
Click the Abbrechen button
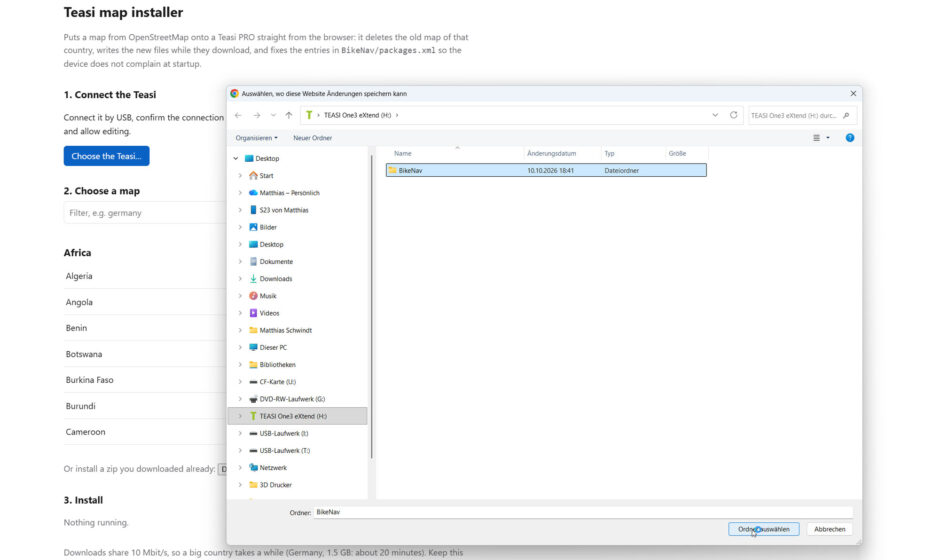(x=829, y=529)
